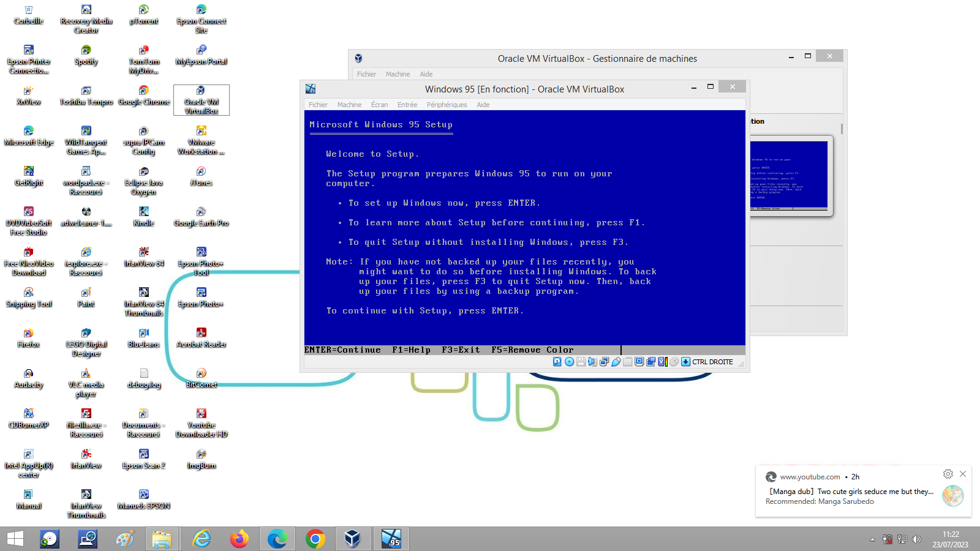Select the Acrobat Reader desktop icon

pos(202,339)
